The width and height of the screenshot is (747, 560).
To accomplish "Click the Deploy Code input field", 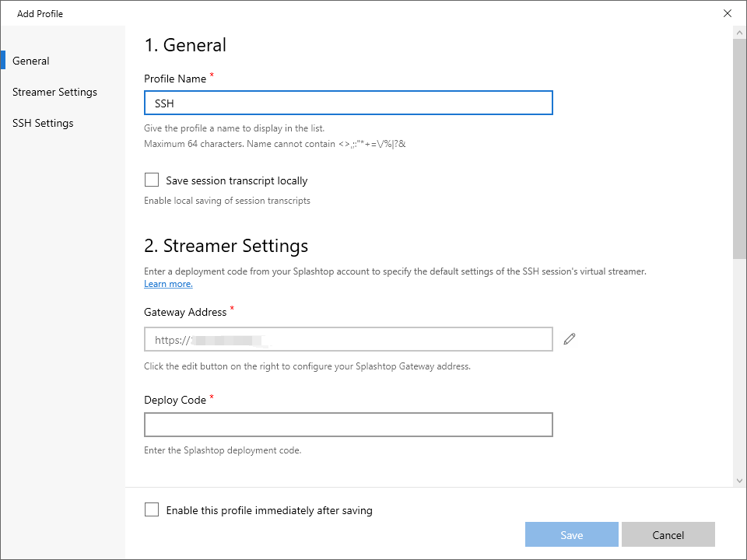I will coord(348,425).
